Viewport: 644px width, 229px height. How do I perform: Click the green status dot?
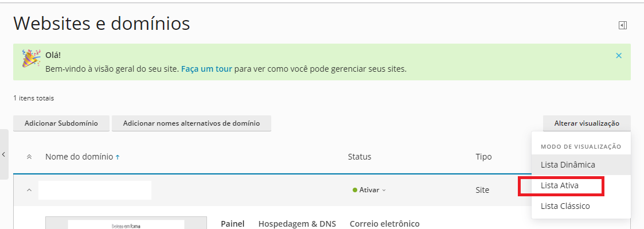(x=355, y=190)
